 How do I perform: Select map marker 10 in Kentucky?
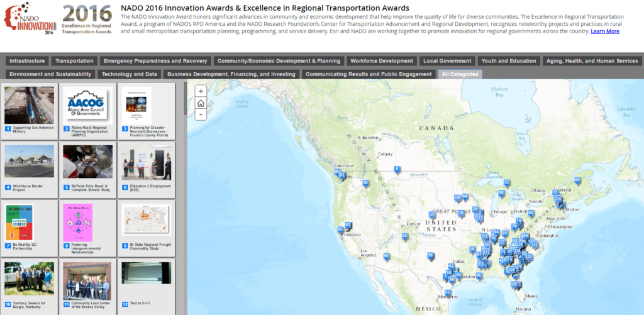coord(504,234)
